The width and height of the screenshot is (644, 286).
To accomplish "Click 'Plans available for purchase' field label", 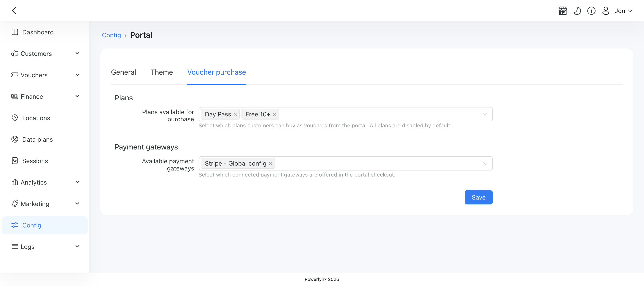I will (168, 116).
